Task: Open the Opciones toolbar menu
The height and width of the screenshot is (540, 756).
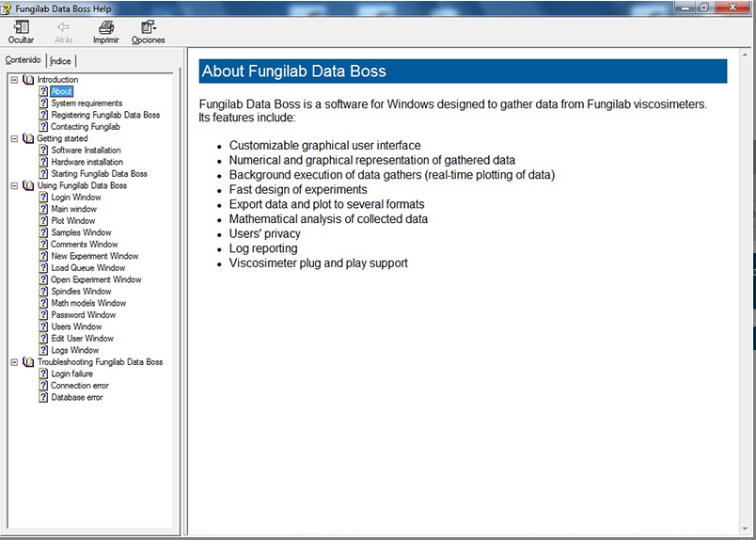Action: [148, 27]
